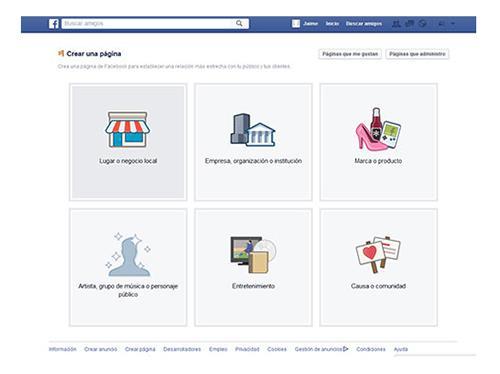The width and height of the screenshot is (500, 374).
Task: Click Páginas que administro button
Action: [x=417, y=54]
